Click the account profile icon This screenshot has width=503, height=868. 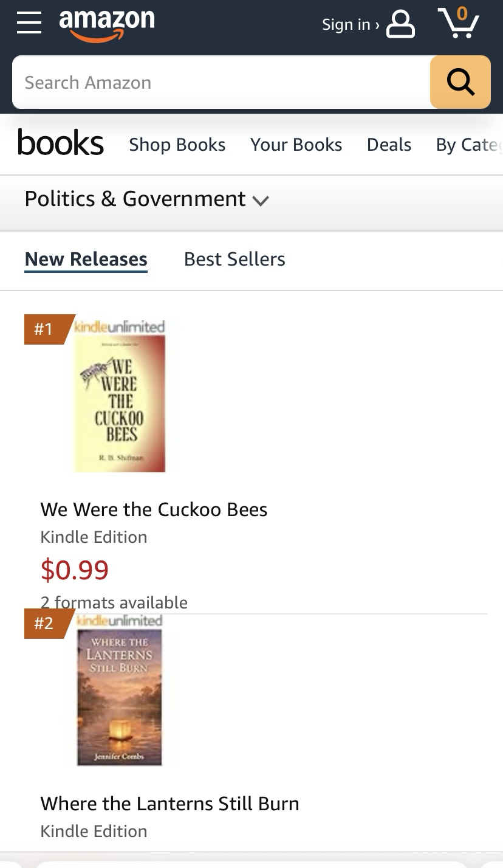coord(400,24)
